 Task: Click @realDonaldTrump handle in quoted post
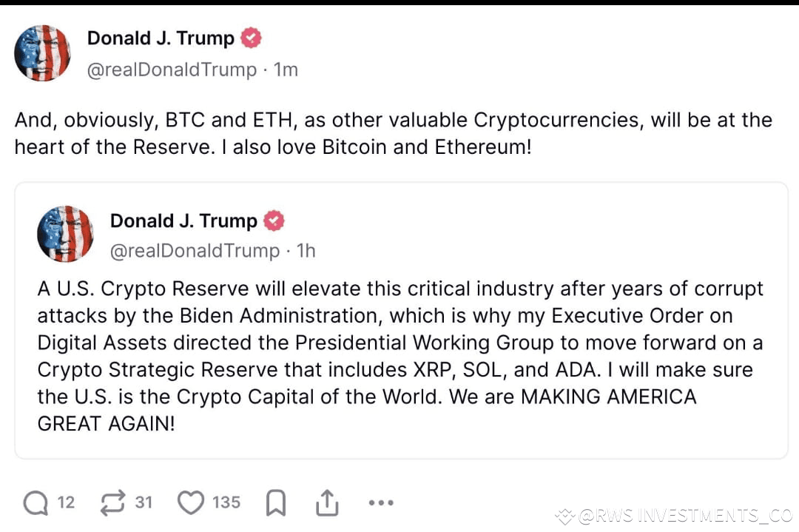click(195, 251)
